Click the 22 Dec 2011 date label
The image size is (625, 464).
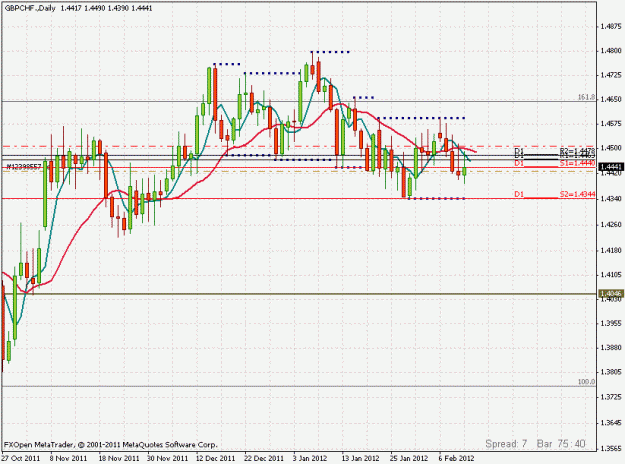pos(264,458)
